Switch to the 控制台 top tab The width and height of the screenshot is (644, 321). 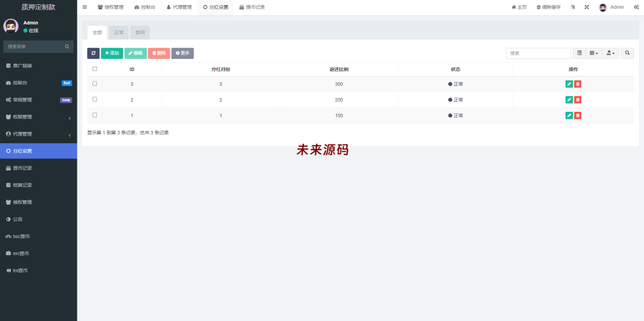pos(145,8)
